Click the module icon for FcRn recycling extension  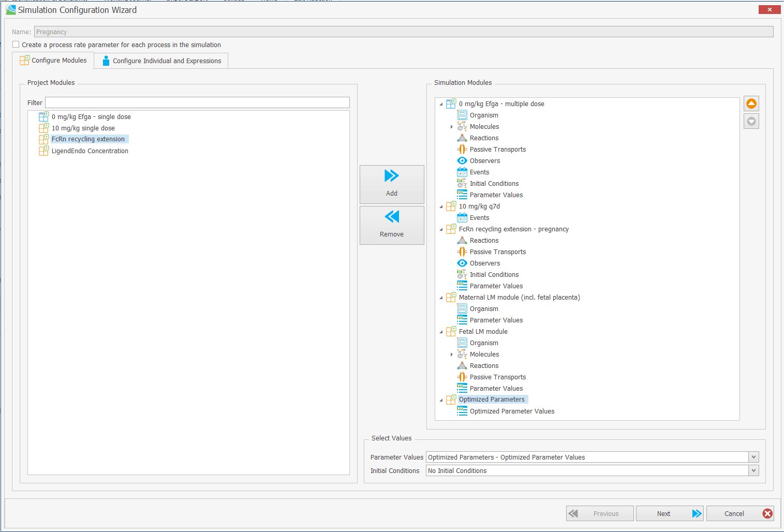44,139
